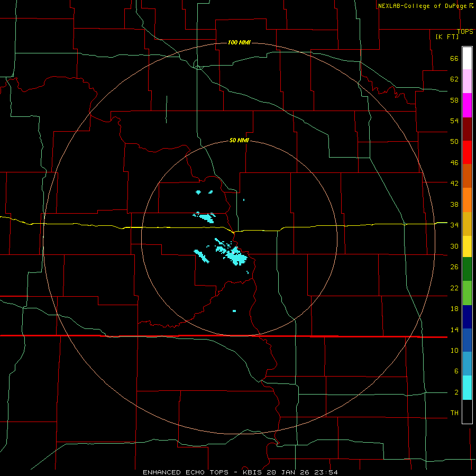Click the legend value 50
Image resolution: width=476 pixels, height=476 pixels.
[454, 142]
